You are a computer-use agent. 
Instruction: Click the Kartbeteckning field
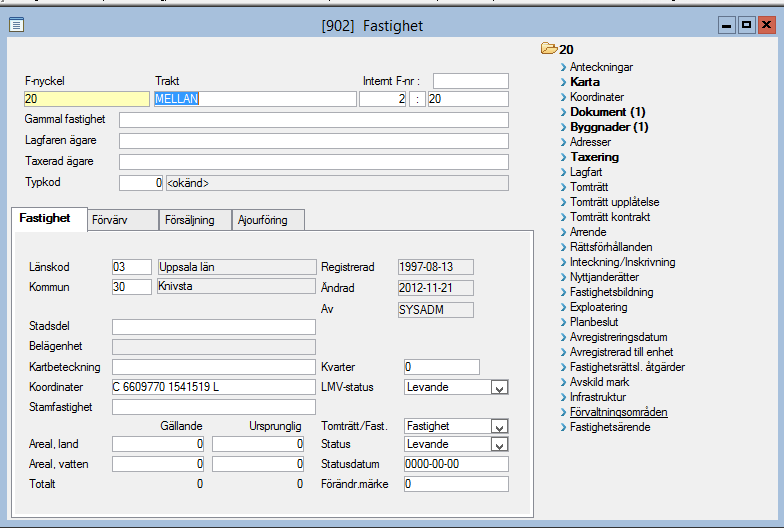coord(214,367)
